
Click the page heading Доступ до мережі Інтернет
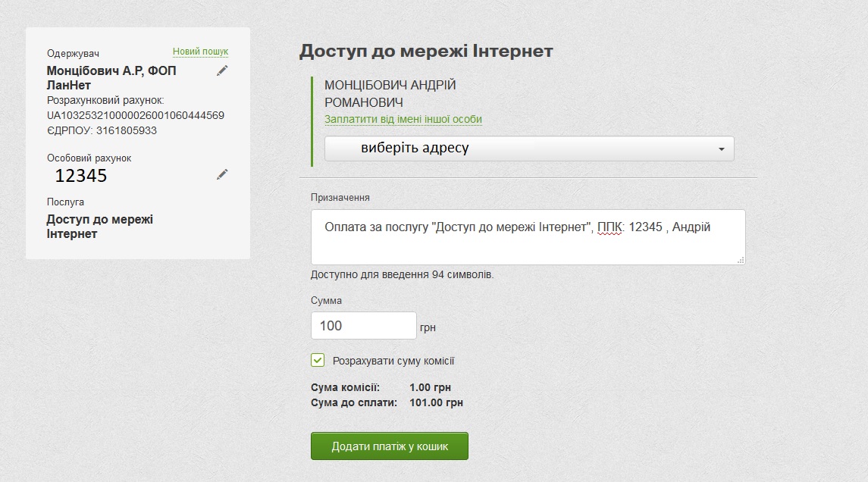[x=426, y=51]
